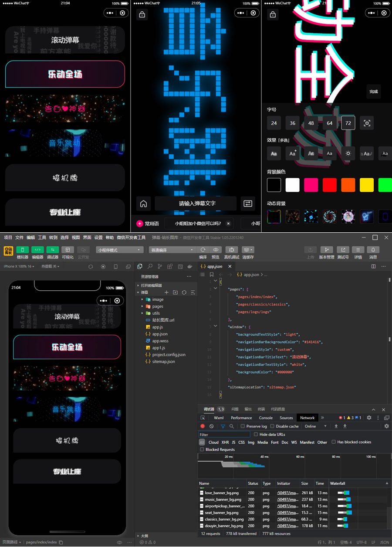The image size is (392, 547).
Task: Open version management (版本管理) icon
Action: [326, 250]
